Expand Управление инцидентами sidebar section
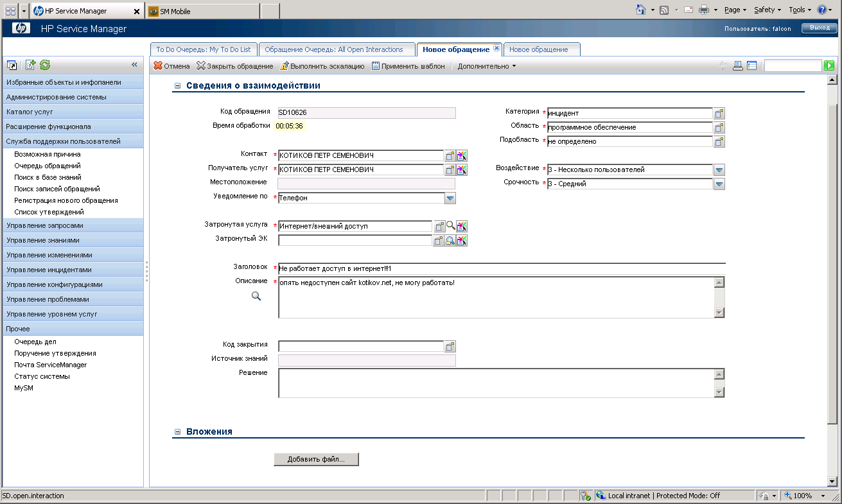The image size is (842, 504). pyautogui.click(x=73, y=270)
